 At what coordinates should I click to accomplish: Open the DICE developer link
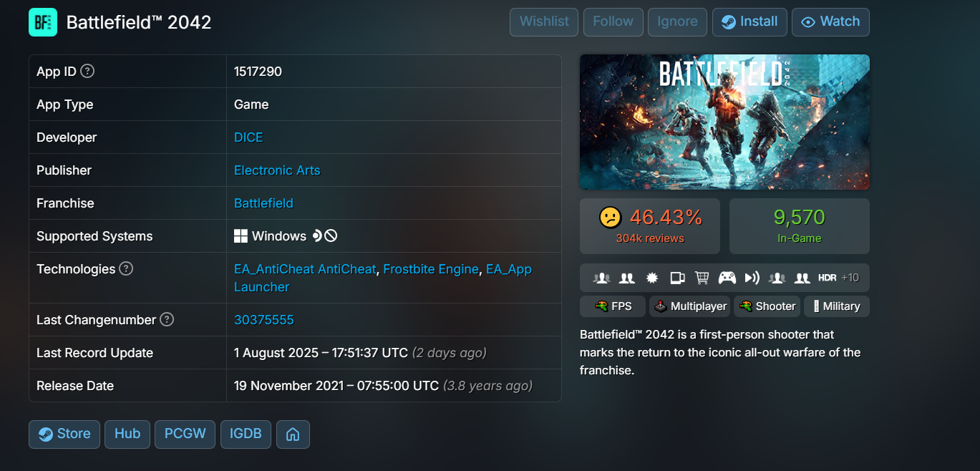pyautogui.click(x=248, y=137)
